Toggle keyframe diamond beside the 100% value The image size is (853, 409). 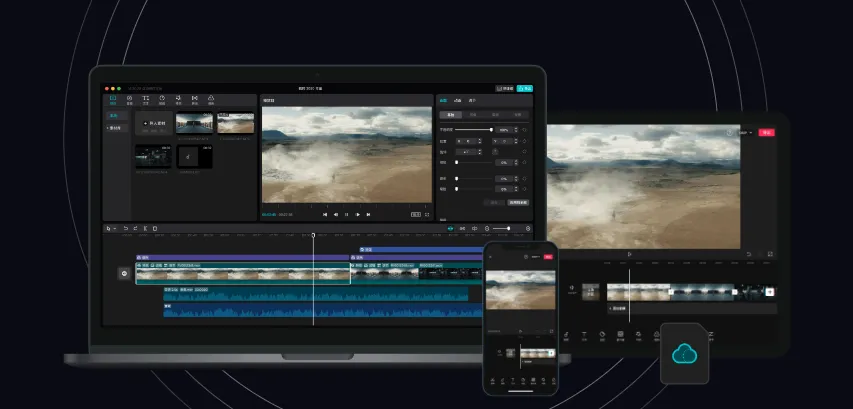point(524,130)
